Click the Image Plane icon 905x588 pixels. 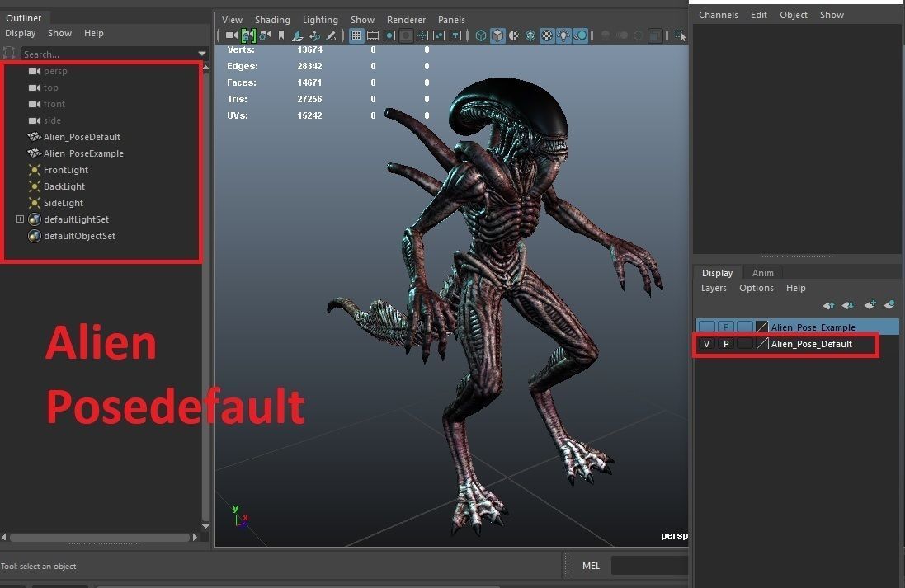297,35
